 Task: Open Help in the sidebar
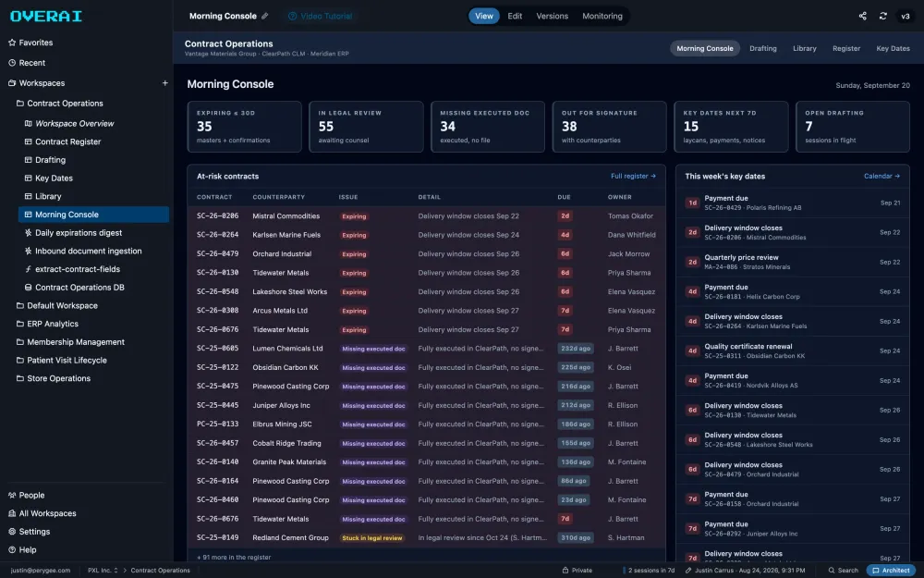pos(22,549)
